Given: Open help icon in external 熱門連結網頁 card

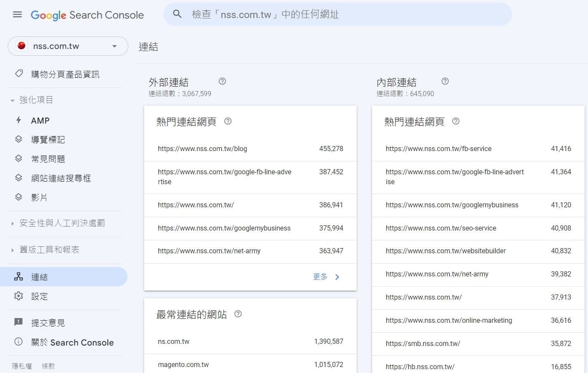Looking at the screenshot, I should 228,121.
